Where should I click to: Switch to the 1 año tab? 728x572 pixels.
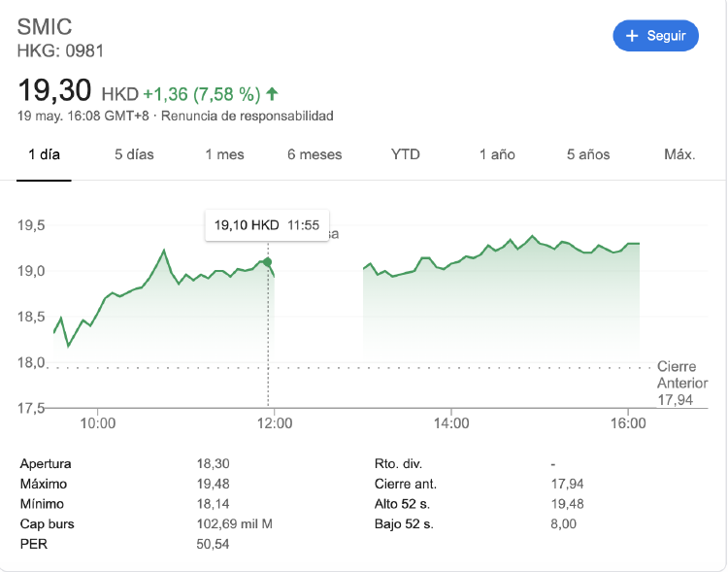497,154
